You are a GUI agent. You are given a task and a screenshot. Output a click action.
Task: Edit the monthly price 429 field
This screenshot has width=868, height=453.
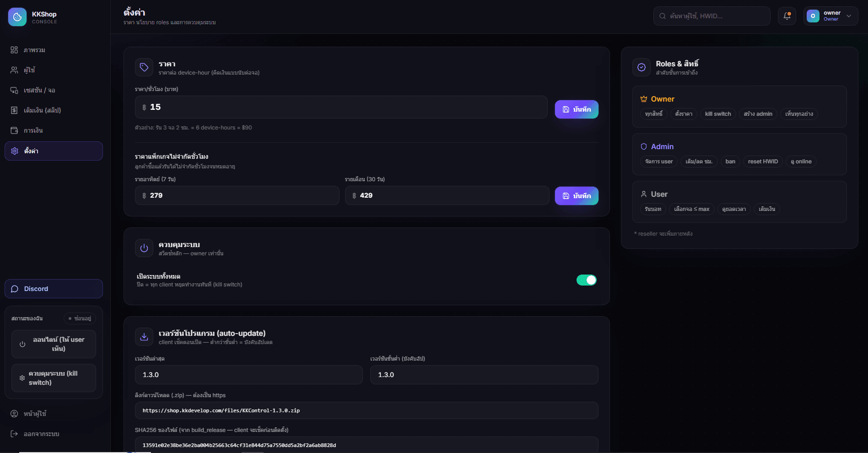tap(447, 195)
